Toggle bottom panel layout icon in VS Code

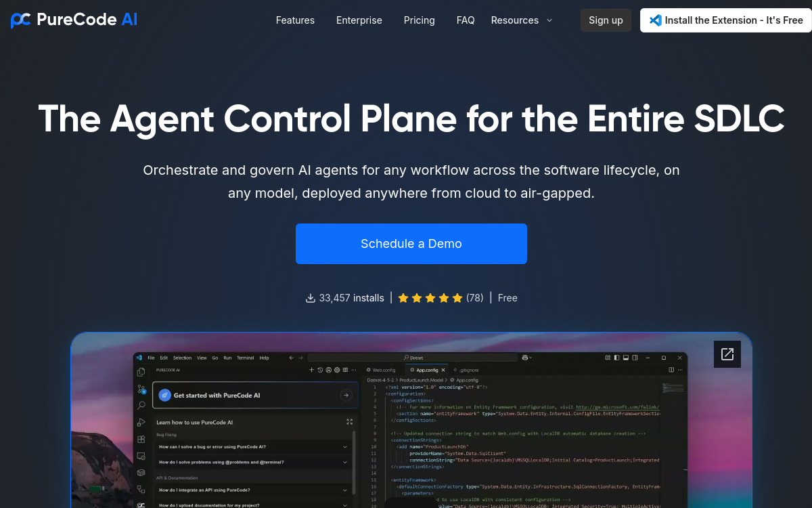[625, 358]
